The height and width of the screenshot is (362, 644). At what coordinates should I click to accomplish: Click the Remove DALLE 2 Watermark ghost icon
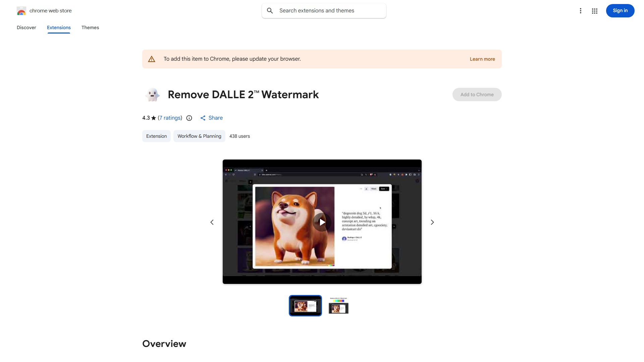tap(153, 95)
